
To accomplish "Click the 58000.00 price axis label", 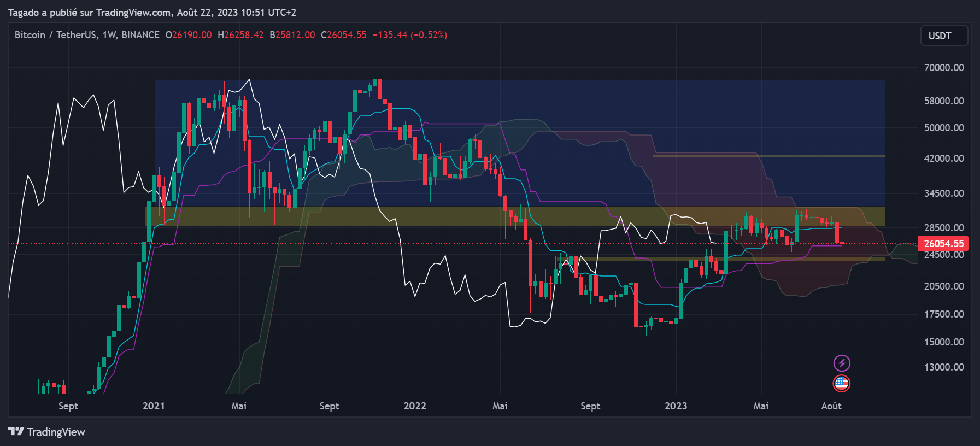I will [x=944, y=101].
